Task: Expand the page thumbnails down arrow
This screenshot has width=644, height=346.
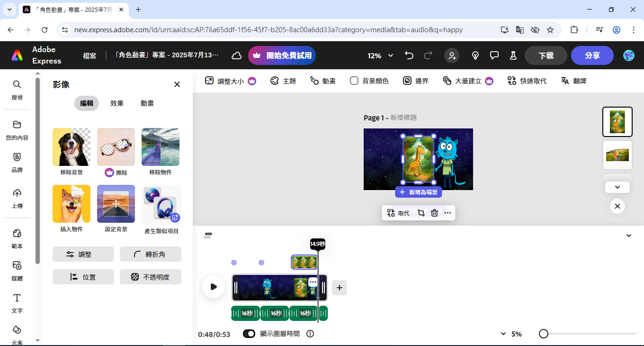Action: coord(617,187)
